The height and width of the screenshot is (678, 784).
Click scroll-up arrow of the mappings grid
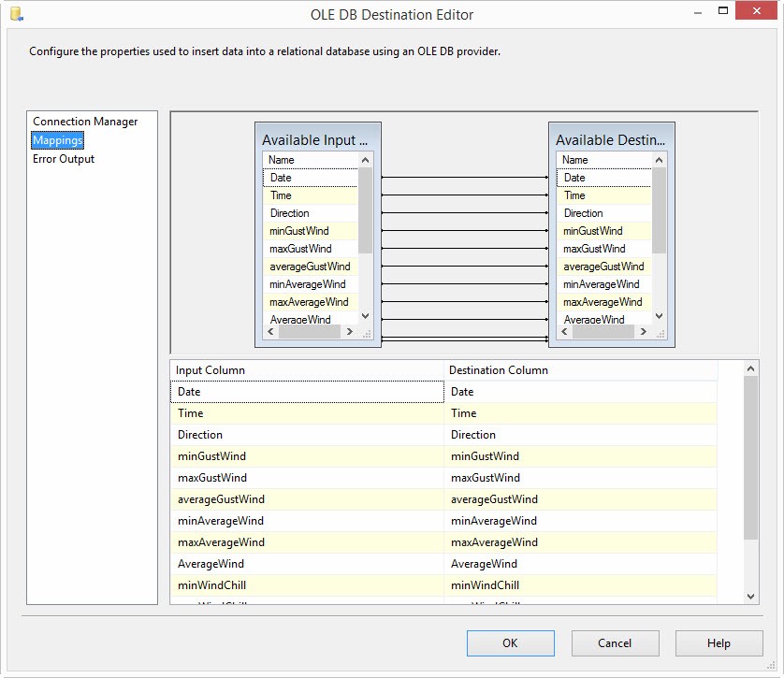[x=750, y=370]
